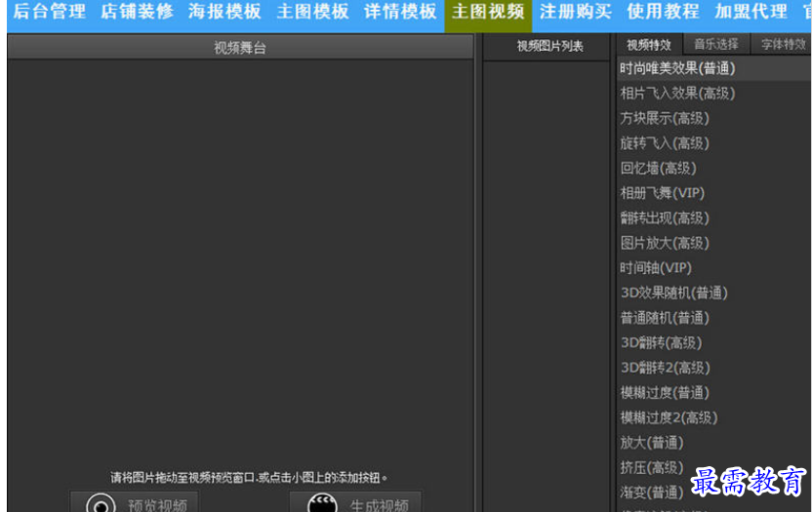Open the 加盟代理 menu
812x512 pixels.
point(751,12)
